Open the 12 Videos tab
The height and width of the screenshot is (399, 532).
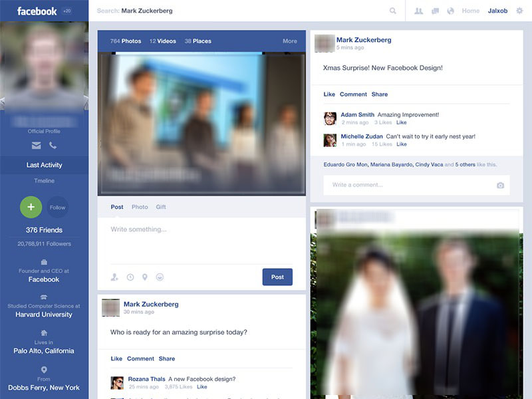(x=162, y=41)
